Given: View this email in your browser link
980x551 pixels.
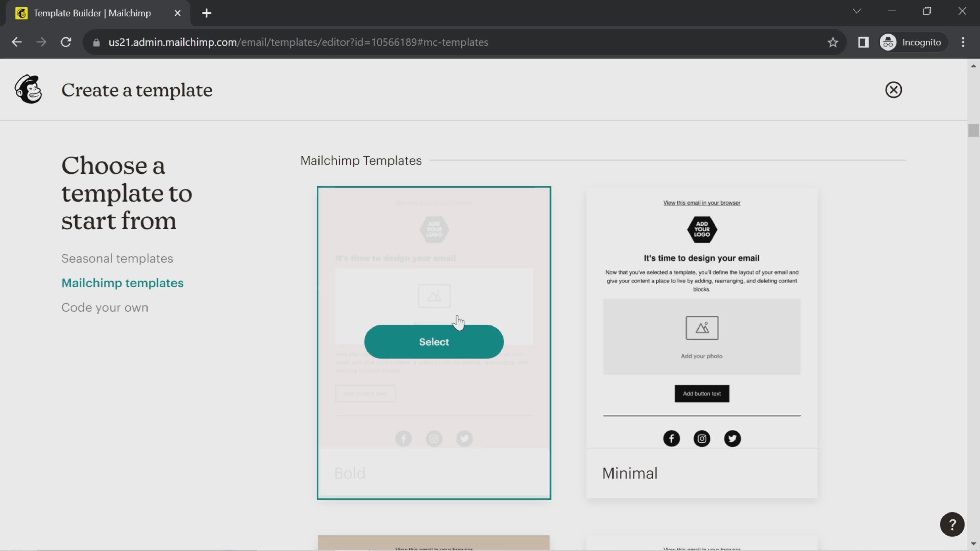Looking at the screenshot, I should click(x=701, y=203).
